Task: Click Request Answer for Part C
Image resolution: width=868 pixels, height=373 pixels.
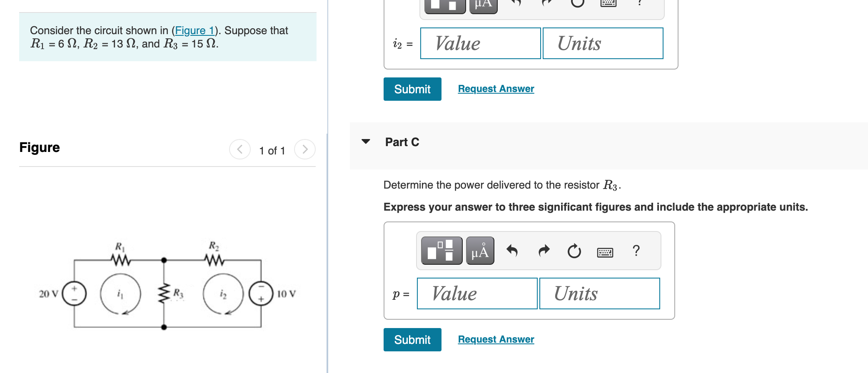Action: [495, 339]
